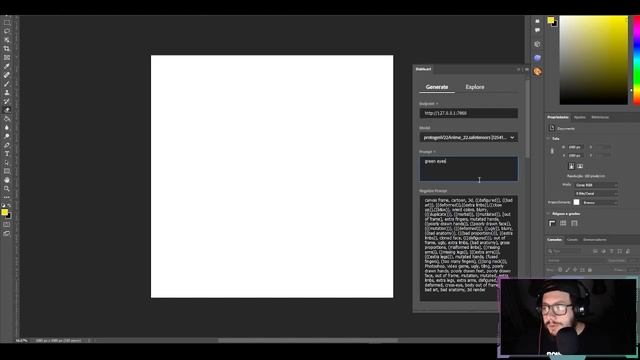Open the Stability panel flyout menu

[x=527, y=69]
